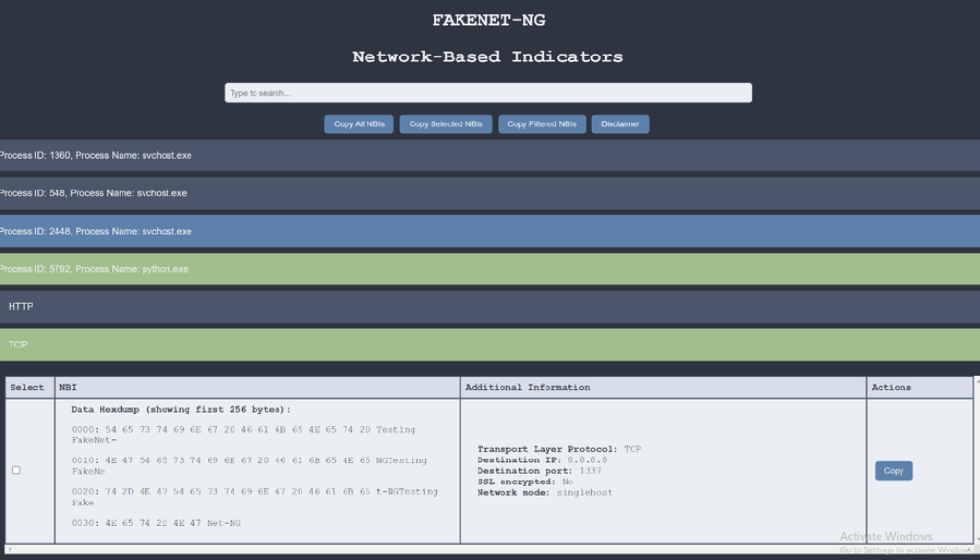Image resolution: width=980 pixels, height=560 pixels.
Task: Click the Destination IP value 8.8.8.8
Action: point(589,459)
